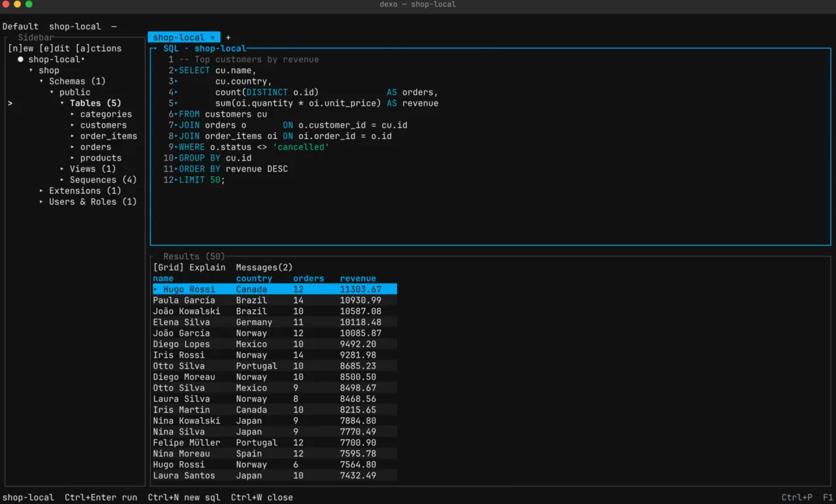Click the Default profile label at top

click(x=20, y=27)
